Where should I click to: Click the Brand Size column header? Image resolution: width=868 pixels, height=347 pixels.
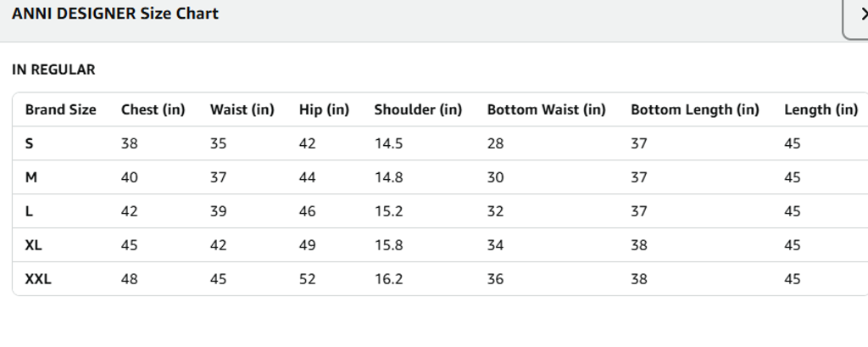click(60, 109)
